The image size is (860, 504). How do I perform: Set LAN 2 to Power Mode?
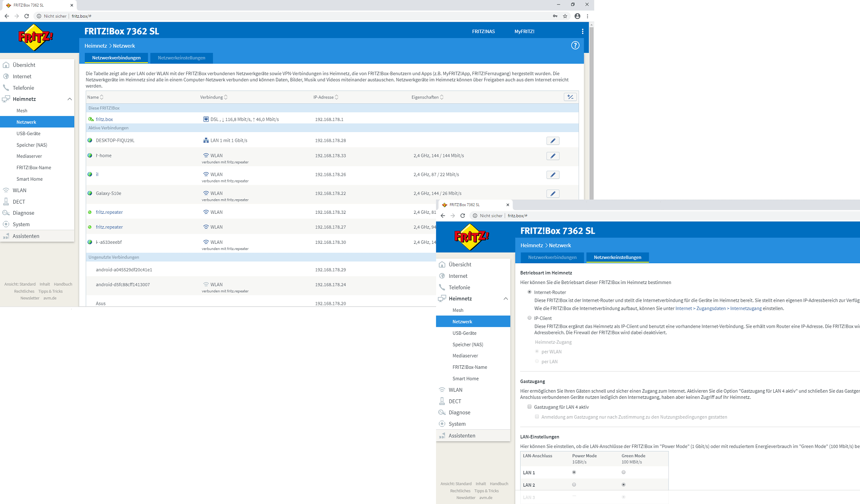[x=574, y=485]
